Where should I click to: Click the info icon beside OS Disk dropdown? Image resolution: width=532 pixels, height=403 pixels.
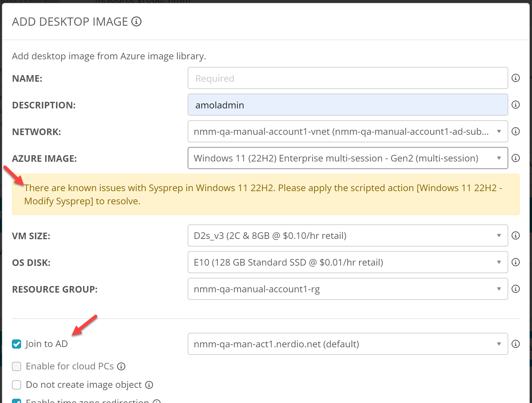click(x=516, y=262)
